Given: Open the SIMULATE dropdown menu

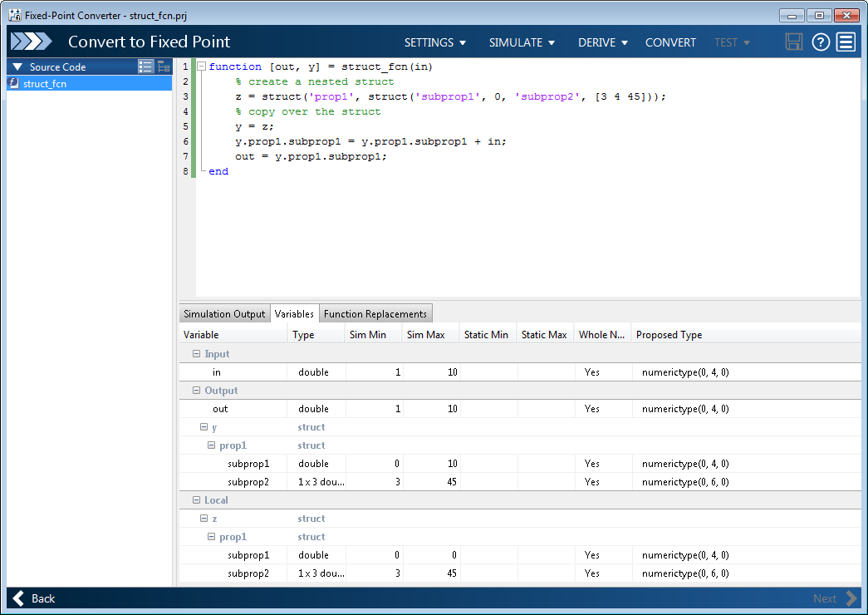Looking at the screenshot, I should 522,42.
